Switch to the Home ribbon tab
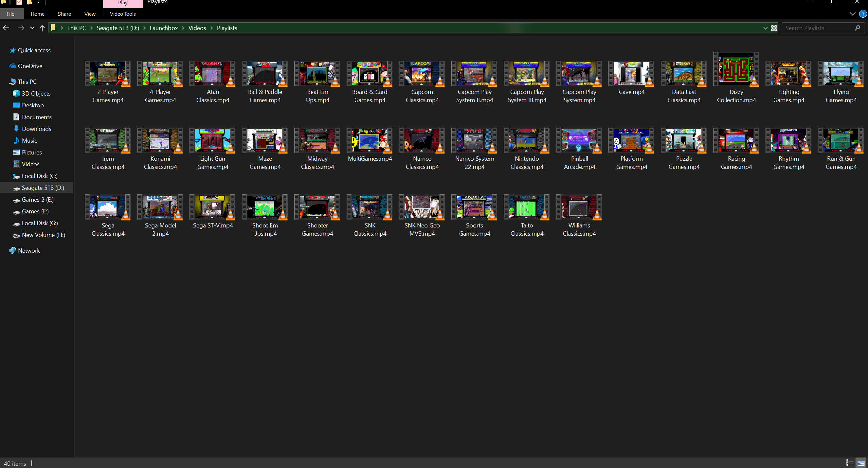This screenshot has height=468, width=868. [x=37, y=14]
